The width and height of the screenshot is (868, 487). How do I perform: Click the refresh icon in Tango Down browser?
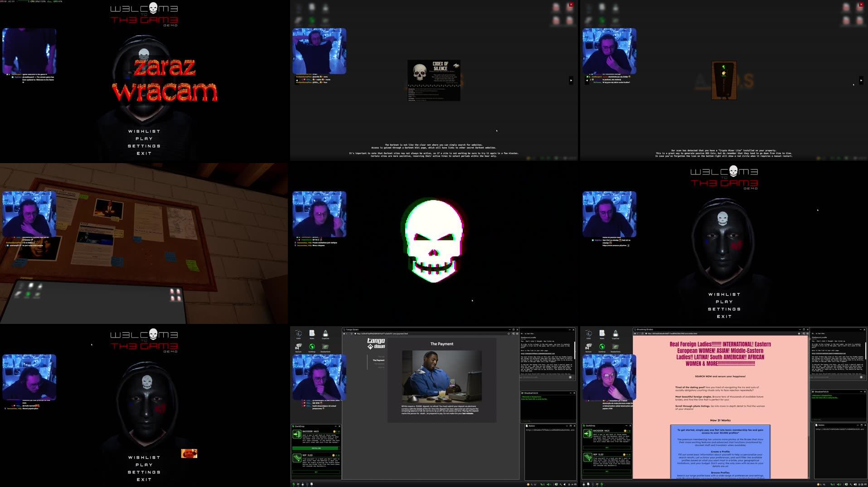352,334
